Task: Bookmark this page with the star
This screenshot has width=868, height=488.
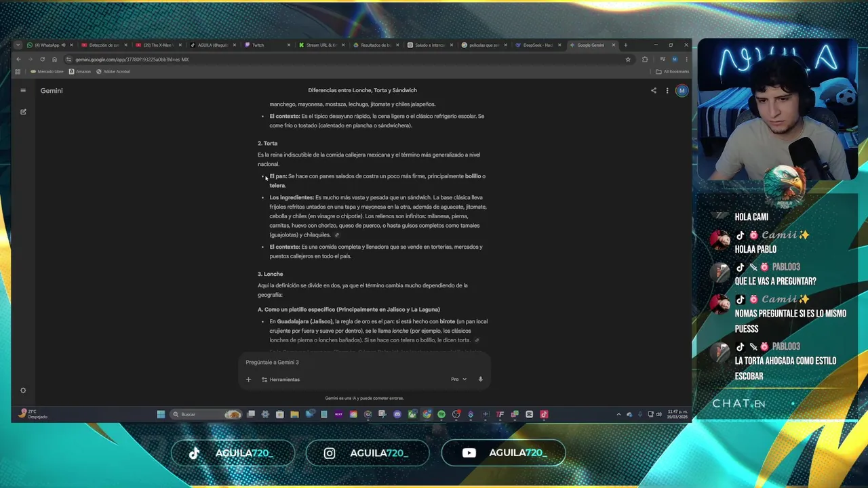Action: [628, 59]
